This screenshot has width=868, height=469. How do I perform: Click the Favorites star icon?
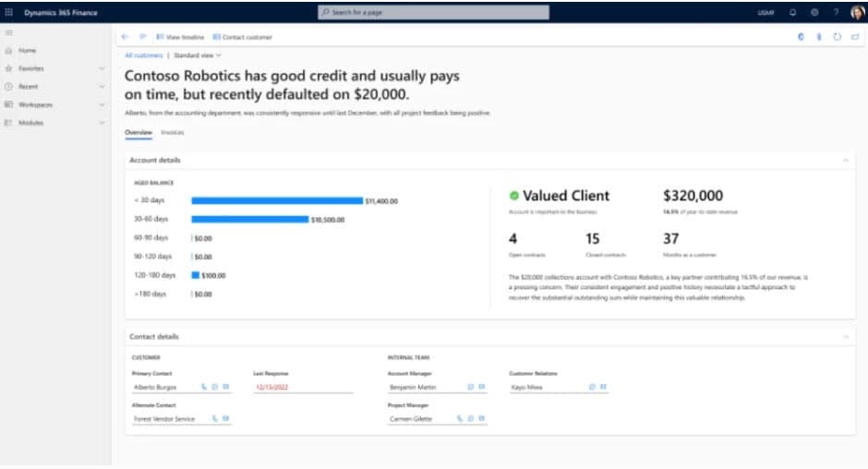[x=8, y=68]
